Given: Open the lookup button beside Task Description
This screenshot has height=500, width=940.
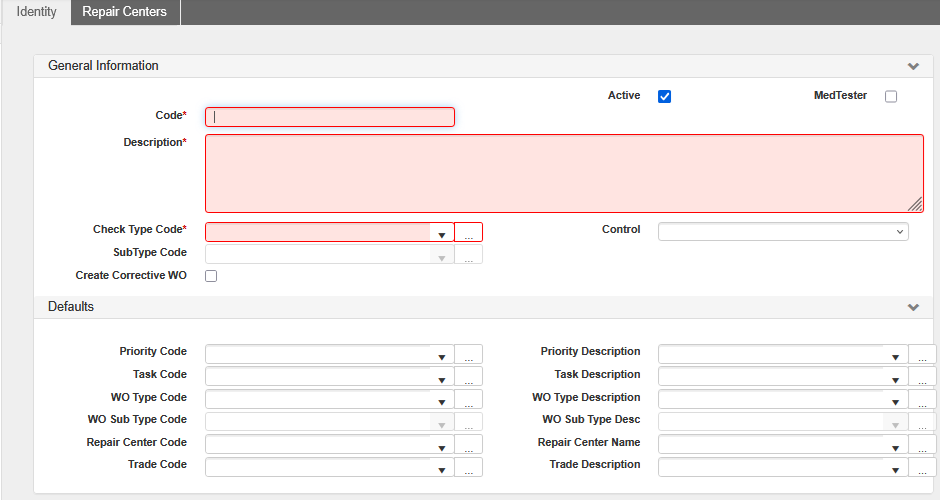Looking at the screenshot, I should click(922, 377).
